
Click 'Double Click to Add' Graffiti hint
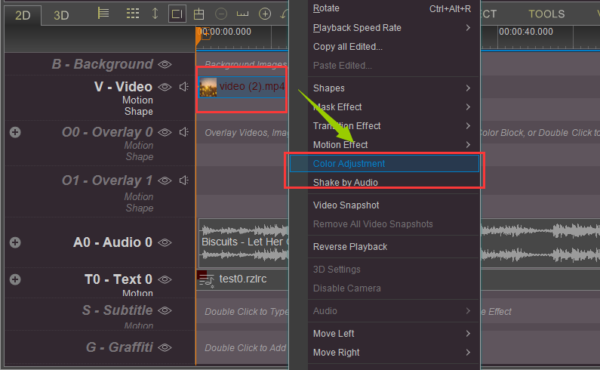pyautogui.click(x=245, y=348)
